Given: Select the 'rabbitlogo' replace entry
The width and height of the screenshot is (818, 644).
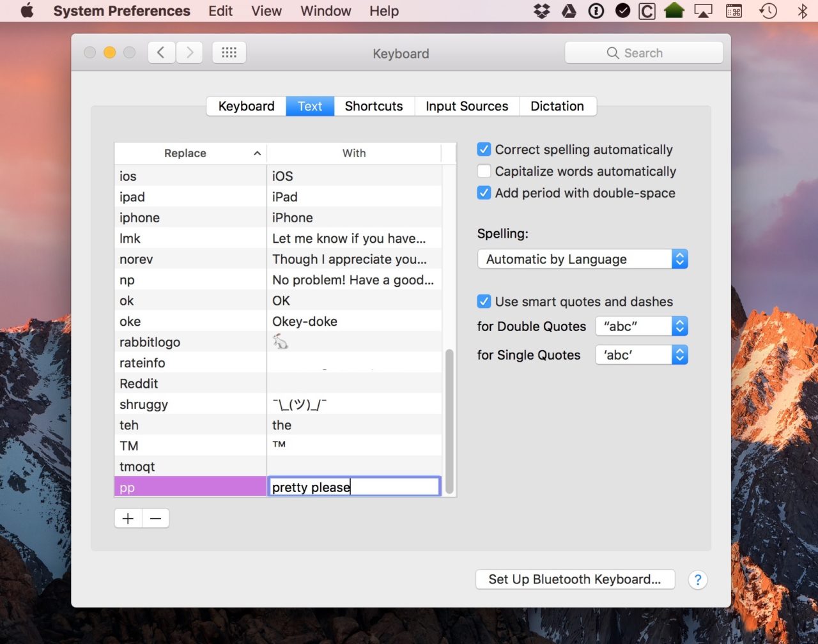Looking at the screenshot, I should click(150, 342).
